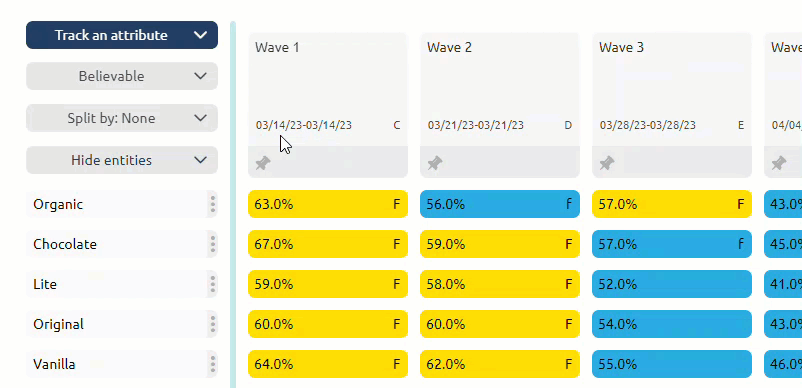The height and width of the screenshot is (388, 802).
Task: Select the Organic entity label
Action: tap(58, 204)
